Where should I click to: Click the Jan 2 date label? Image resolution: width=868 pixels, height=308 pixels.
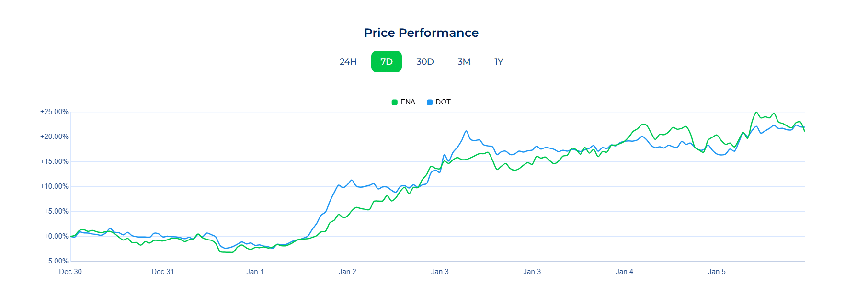[x=347, y=272]
